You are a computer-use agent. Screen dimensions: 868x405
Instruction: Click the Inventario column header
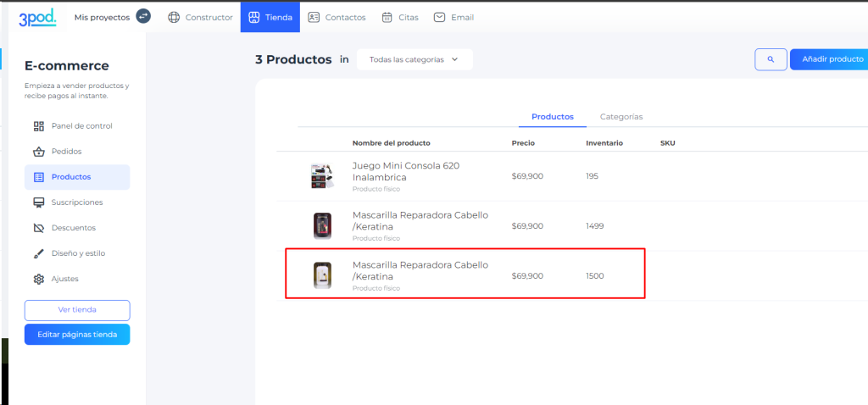604,143
